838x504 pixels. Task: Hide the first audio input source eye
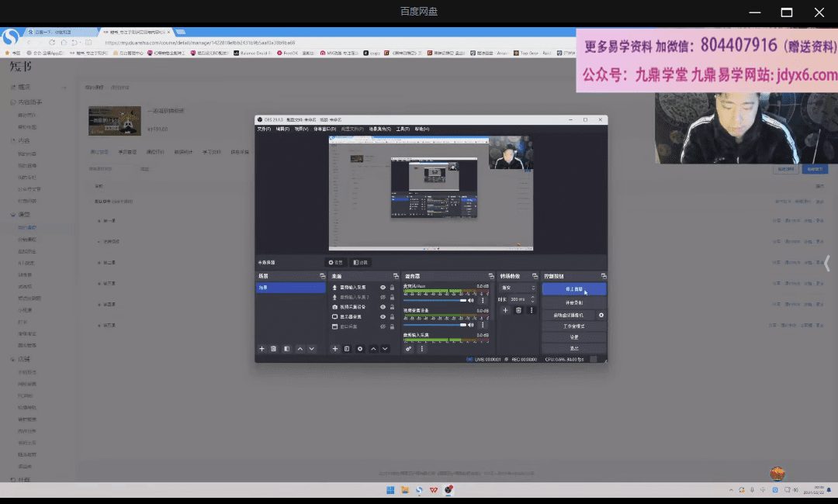pyautogui.click(x=383, y=288)
